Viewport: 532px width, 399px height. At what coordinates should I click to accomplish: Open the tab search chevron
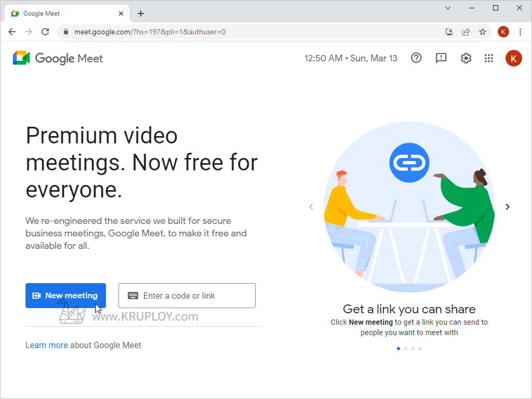pyautogui.click(x=448, y=8)
